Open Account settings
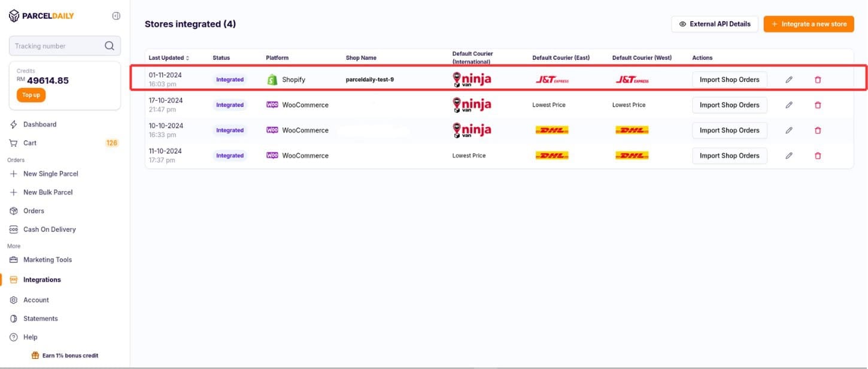The image size is (868, 369). tap(36, 300)
